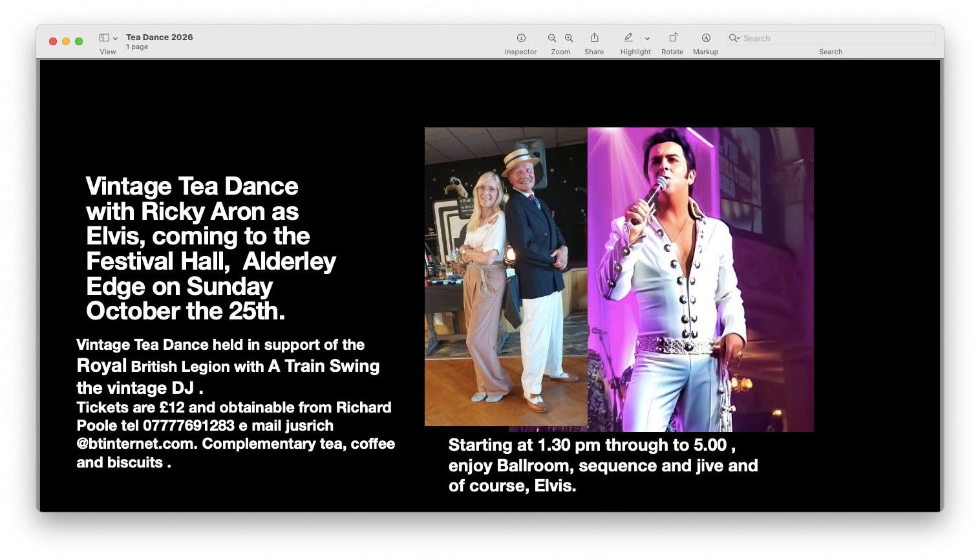The width and height of the screenshot is (980, 560).
Task: Show the Markup toolbar
Action: click(x=706, y=38)
